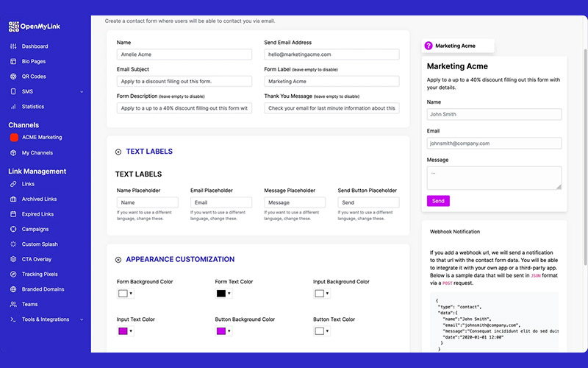Open Button Background Color dropdown arrow
Viewport: 588px width, 368px height.
[x=229, y=331]
